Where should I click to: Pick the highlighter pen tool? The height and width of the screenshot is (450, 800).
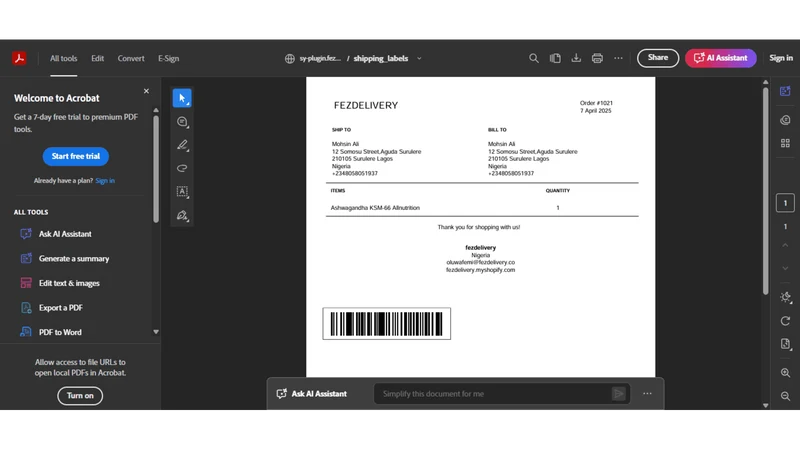(182, 145)
